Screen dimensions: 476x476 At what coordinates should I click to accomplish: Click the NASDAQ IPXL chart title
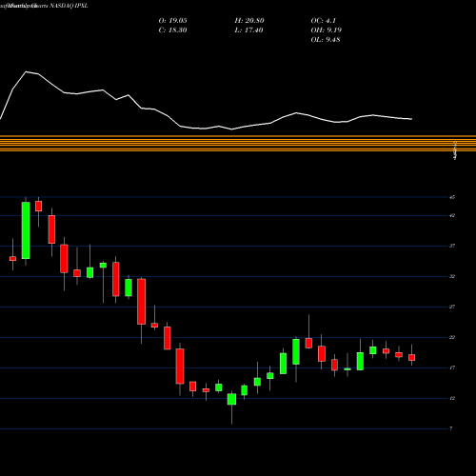pos(69,6)
